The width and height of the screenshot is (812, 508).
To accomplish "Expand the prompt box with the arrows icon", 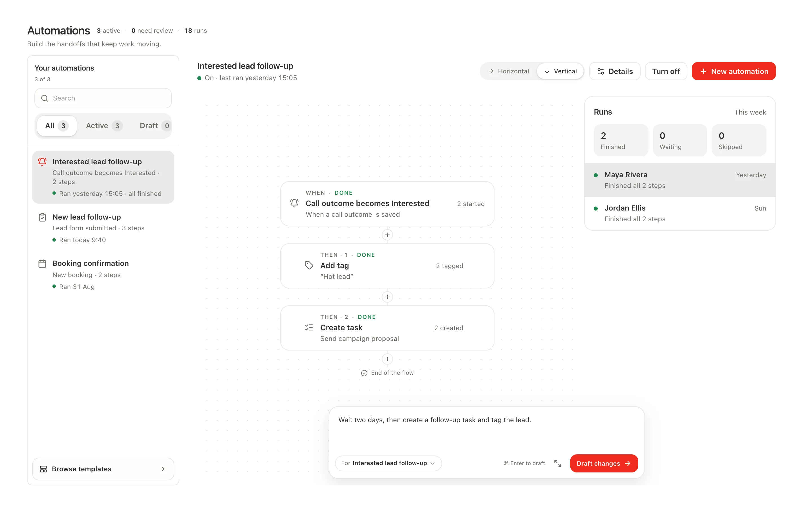I will tap(558, 463).
